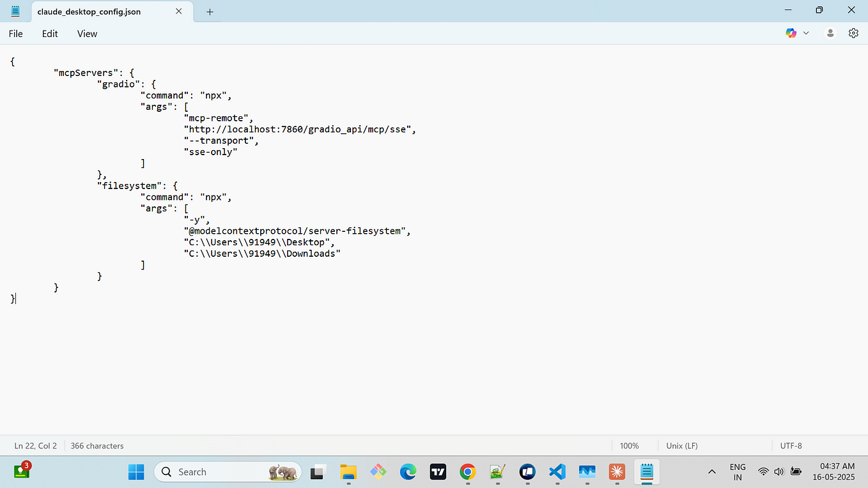Screen dimensions: 868x488
Task: Open File Explorer from the taskbar
Action: pyautogui.click(x=348, y=472)
